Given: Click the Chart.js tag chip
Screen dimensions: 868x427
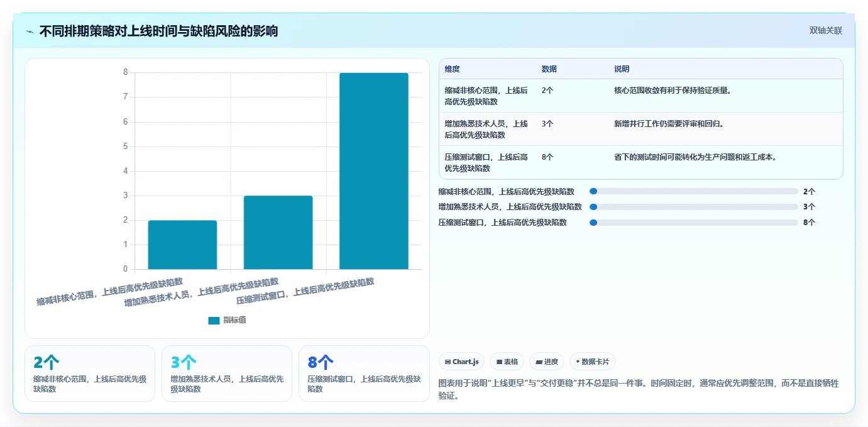Looking at the screenshot, I should [462, 362].
